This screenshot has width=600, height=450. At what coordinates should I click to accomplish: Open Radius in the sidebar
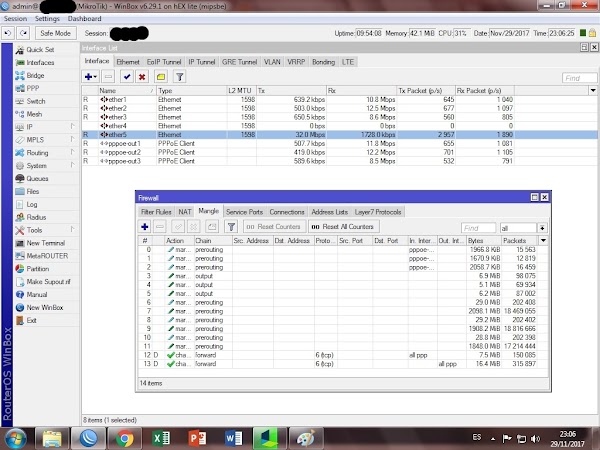pos(36,217)
